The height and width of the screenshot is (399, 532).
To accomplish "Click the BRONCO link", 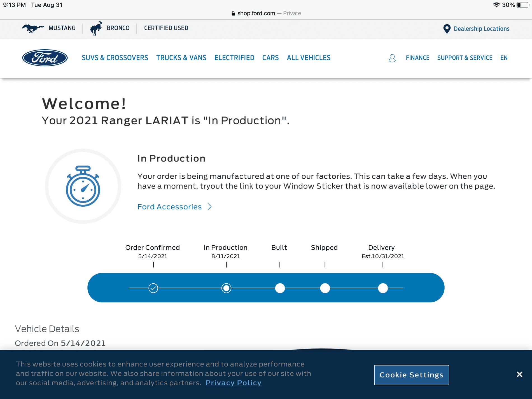I will pyautogui.click(x=118, y=28).
